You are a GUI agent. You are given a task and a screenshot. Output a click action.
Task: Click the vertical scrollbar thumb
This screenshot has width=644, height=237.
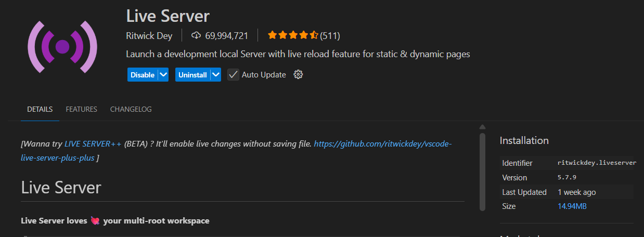coord(482,172)
